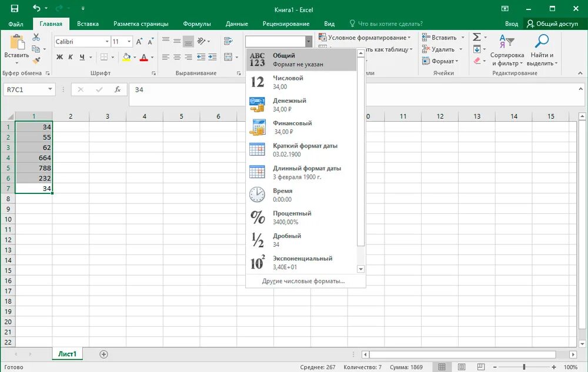Toggle center text alignment

coord(177,57)
